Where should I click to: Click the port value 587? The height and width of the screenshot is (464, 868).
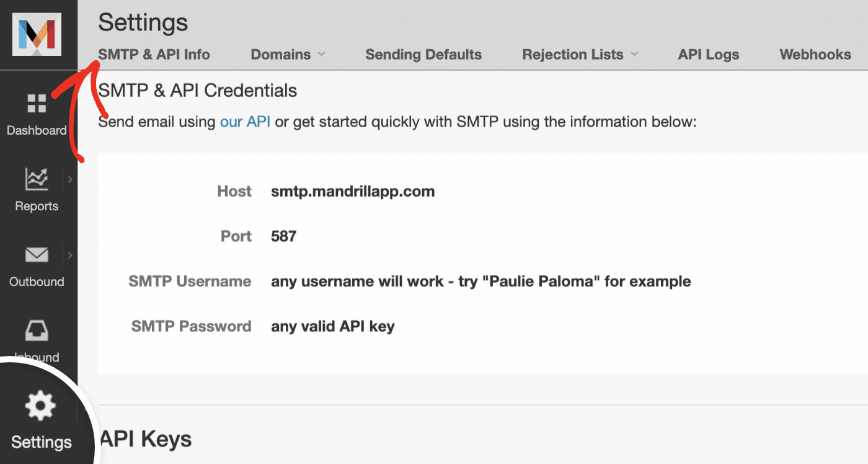pyautogui.click(x=283, y=236)
